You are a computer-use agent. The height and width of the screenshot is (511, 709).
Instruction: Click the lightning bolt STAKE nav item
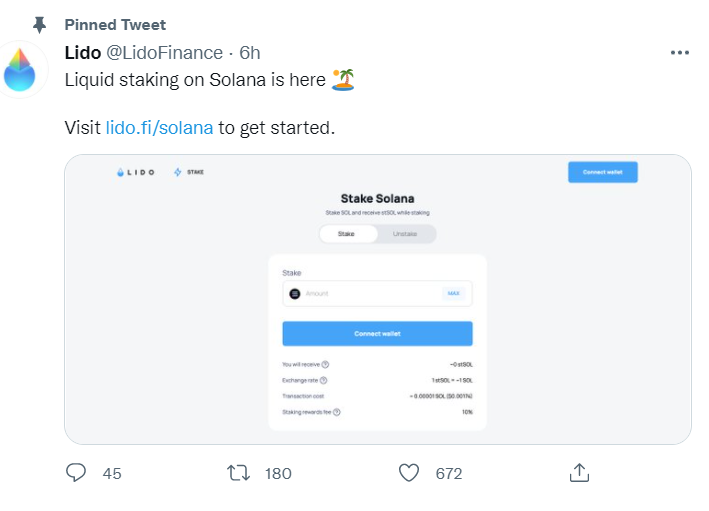coord(189,172)
